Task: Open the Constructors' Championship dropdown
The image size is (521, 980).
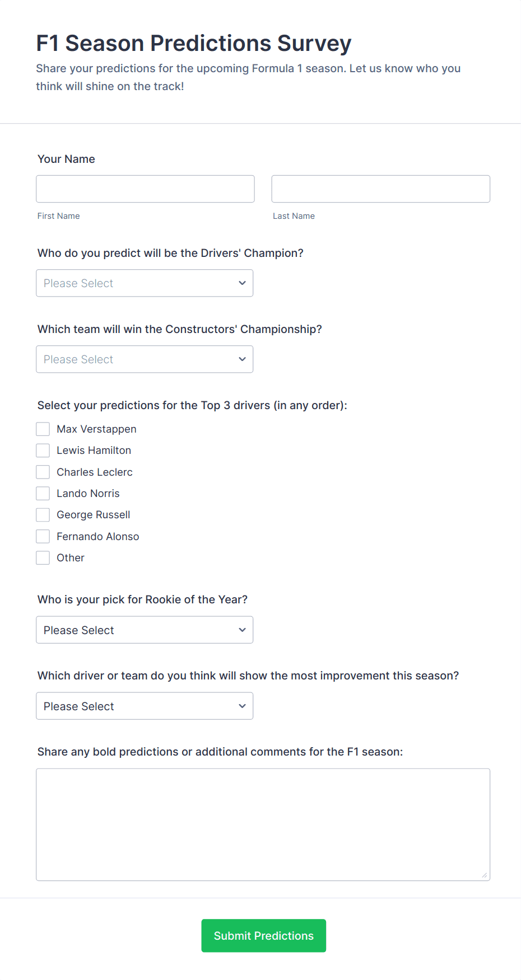Action: pos(144,359)
